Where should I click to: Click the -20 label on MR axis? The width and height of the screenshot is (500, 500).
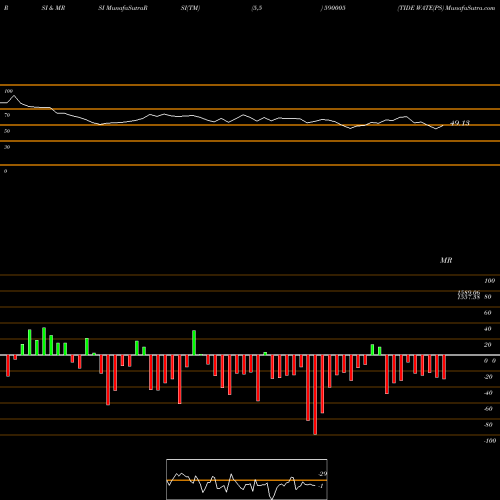tap(488, 377)
